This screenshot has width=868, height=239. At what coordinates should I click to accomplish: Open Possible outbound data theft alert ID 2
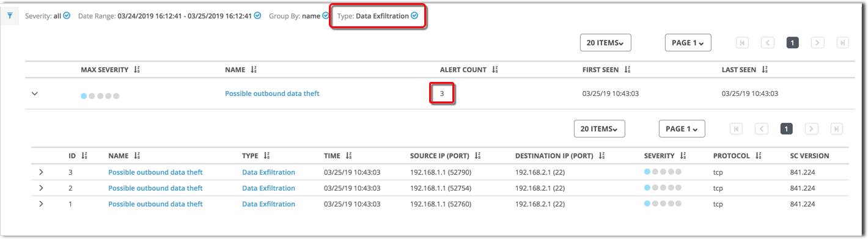pos(155,188)
